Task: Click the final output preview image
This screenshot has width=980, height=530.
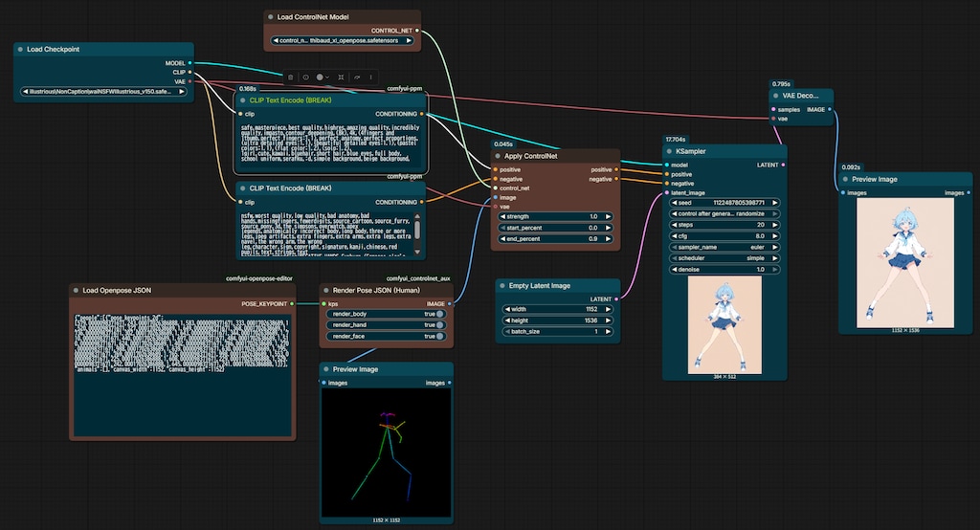Action: coord(905,262)
